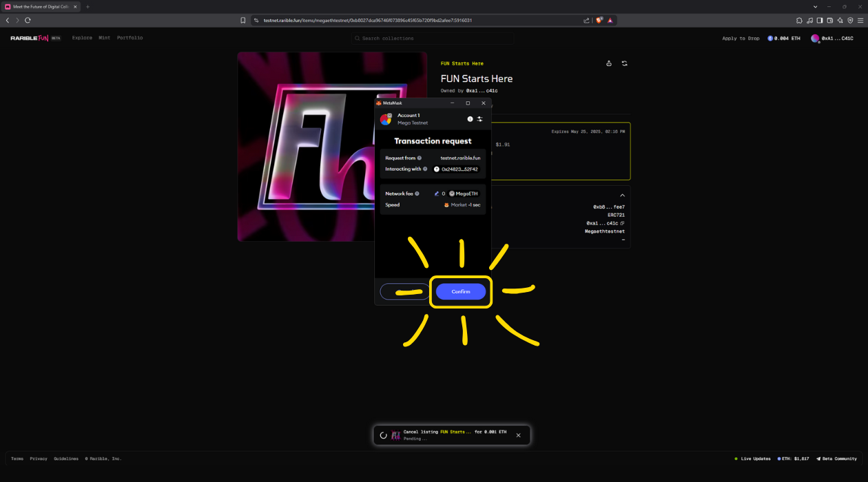Confirm the MetaMask transaction request

461,291
